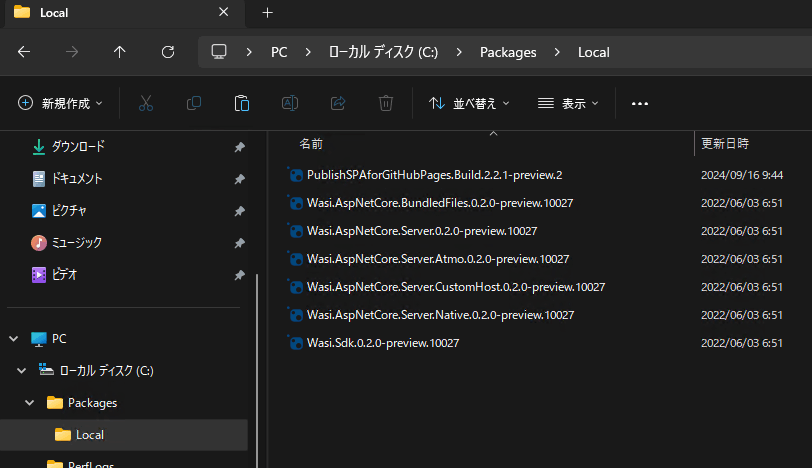
Task: Click Local in the address bar
Action: tap(593, 52)
